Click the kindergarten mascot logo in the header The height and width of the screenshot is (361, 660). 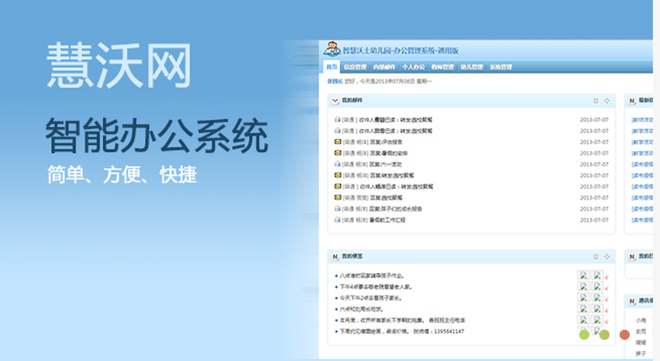tap(332, 49)
